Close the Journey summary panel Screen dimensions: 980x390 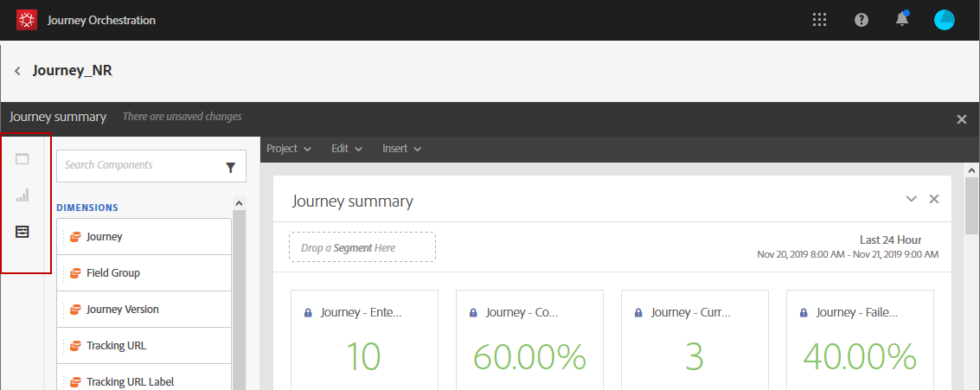934,200
